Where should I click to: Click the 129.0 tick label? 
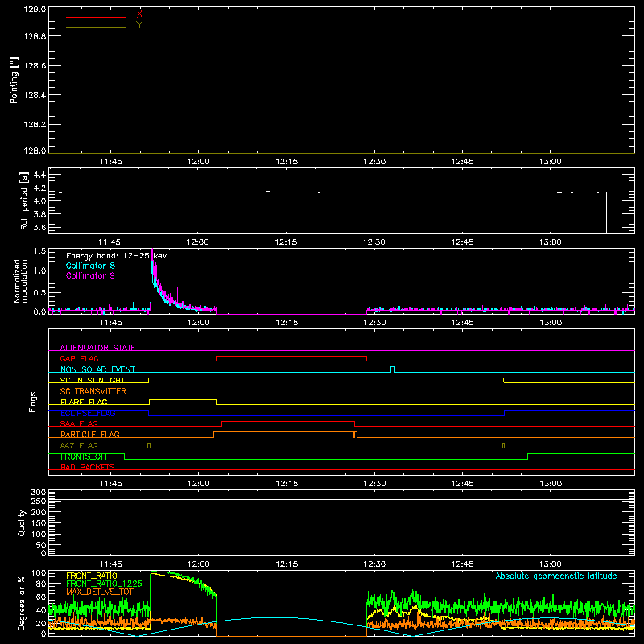tap(35, 10)
